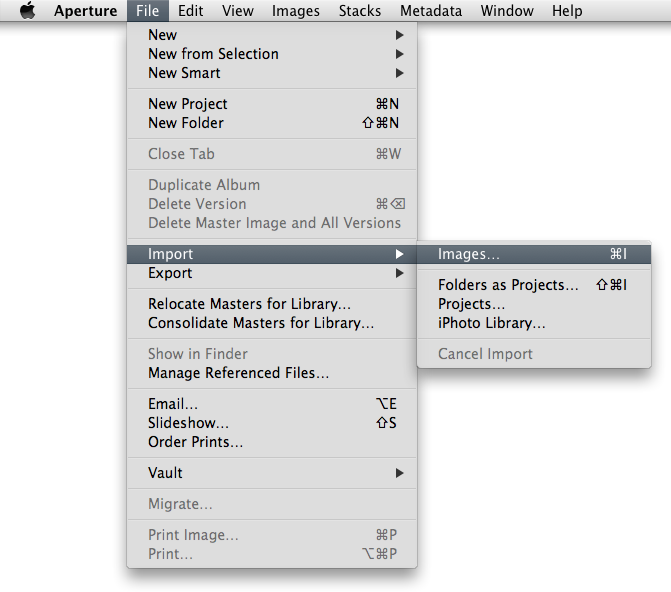671x592 pixels.
Task: Expand New from Selection submenu
Action: 213,54
